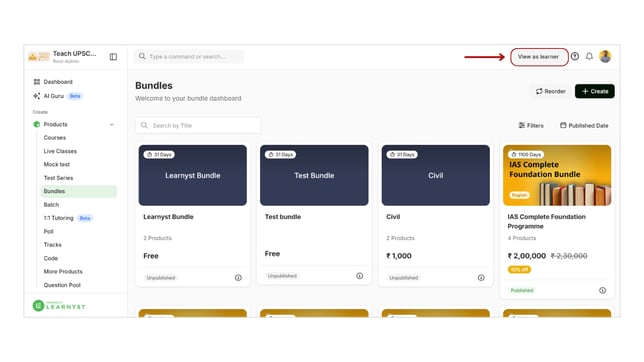The image size is (644, 362).
Task: Open the IAS Complete Foundation Bundle thumbnail
Action: pyautogui.click(x=557, y=175)
